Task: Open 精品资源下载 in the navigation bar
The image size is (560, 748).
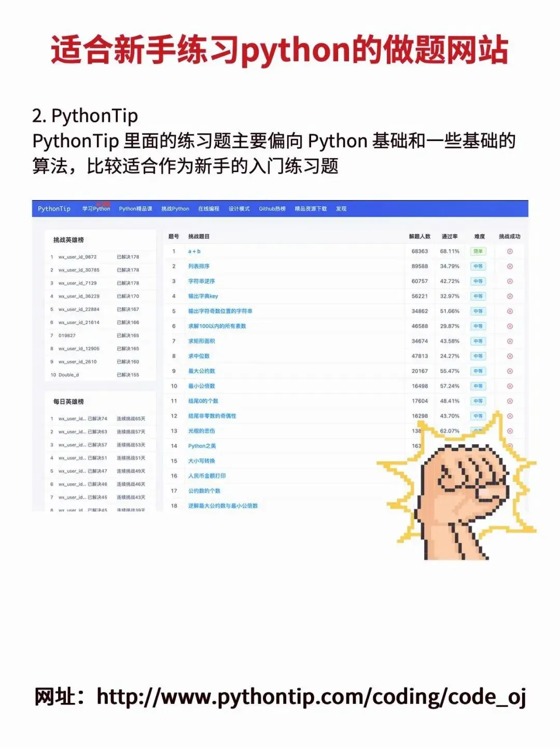Action: click(x=311, y=209)
